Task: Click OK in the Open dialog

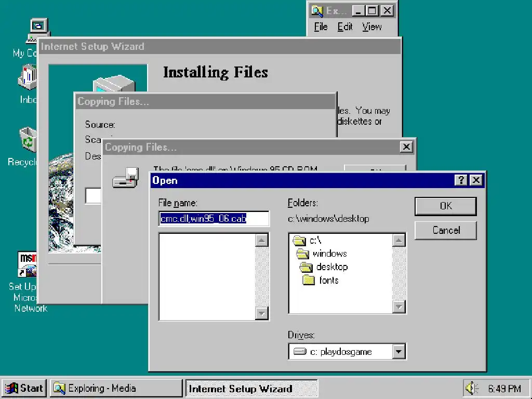Action: (445, 206)
